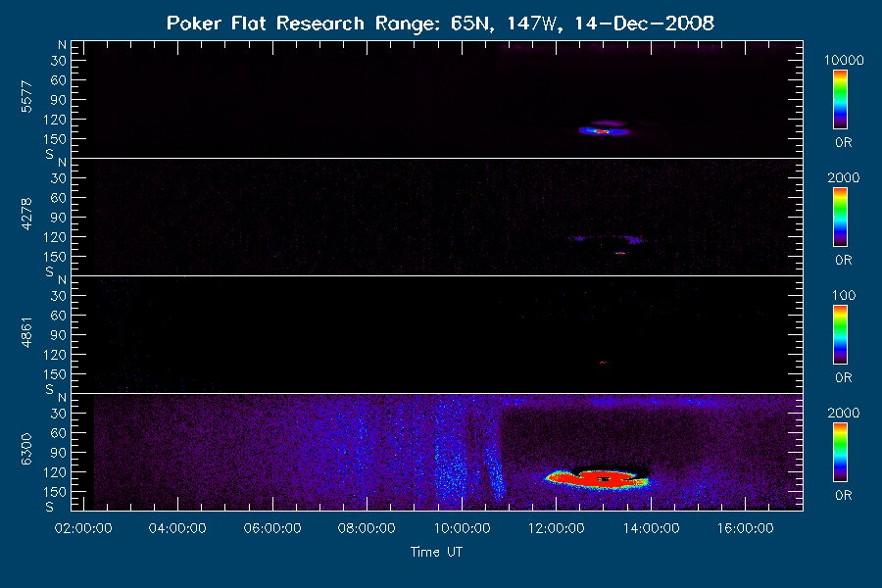The height and width of the screenshot is (588, 882).
Task: Click the 100 color scale maximum label
Action: [843, 295]
